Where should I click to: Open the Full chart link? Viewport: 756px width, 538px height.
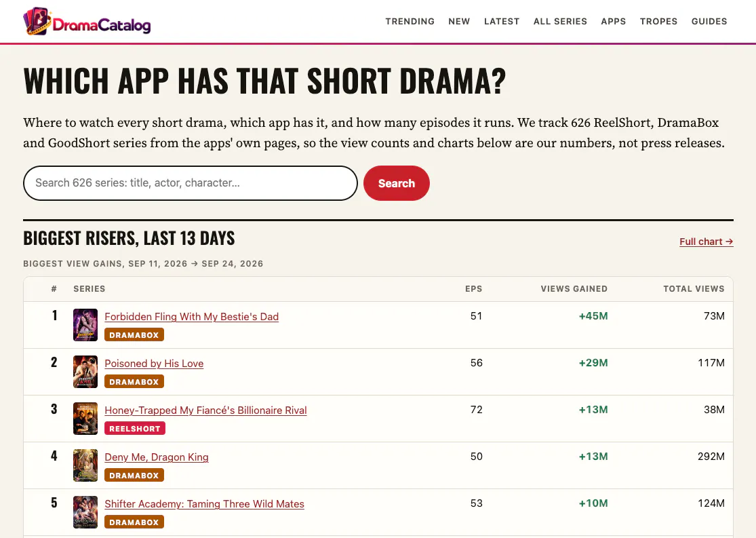coord(707,242)
